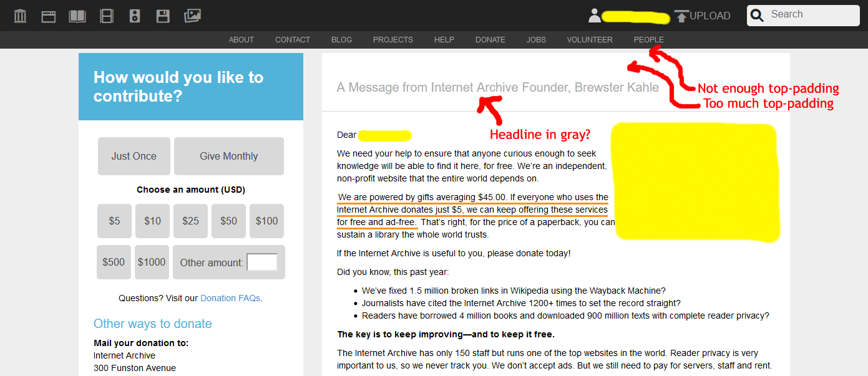This screenshot has height=376, width=868.
Task: Open ABOUT in the navigation bar
Action: coord(241,40)
